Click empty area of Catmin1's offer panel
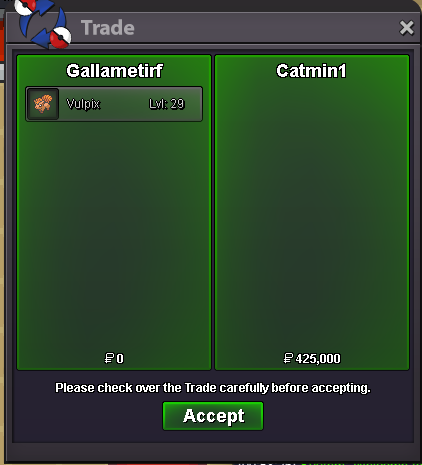Screen dimensions: 422x465 312,217
